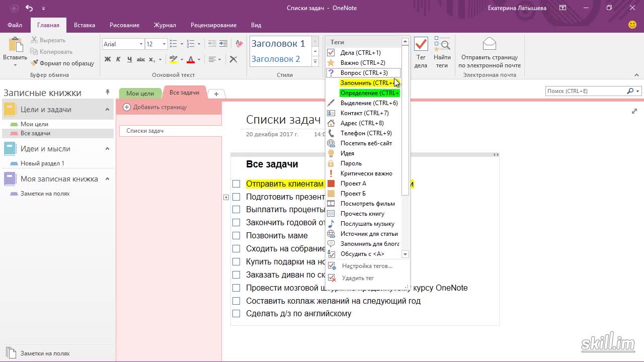
Task: Click the To Do tag (Тег дела) button
Action: pos(421,53)
